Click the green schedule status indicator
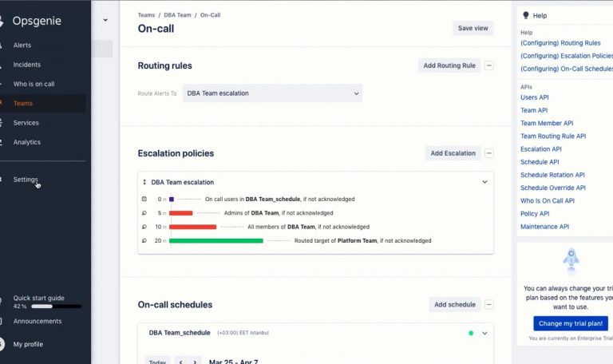Screen dimensions: 613x364 click(471, 333)
